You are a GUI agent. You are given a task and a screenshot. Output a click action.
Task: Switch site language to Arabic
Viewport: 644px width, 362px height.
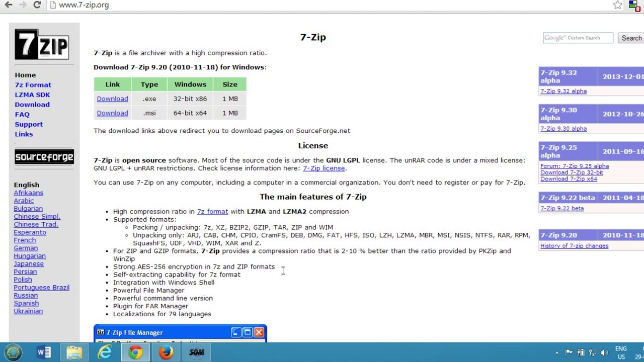pyautogui.click(x=24, y=201)
